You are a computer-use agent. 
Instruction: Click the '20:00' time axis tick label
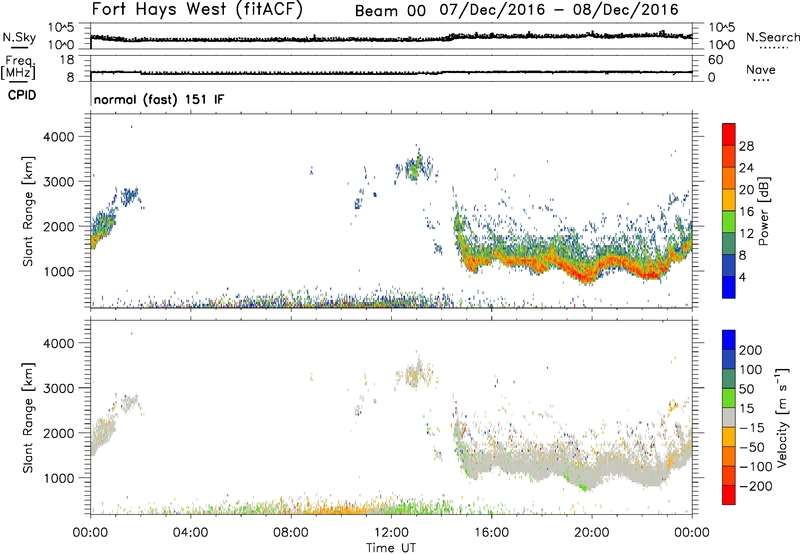tap(592, 533)
